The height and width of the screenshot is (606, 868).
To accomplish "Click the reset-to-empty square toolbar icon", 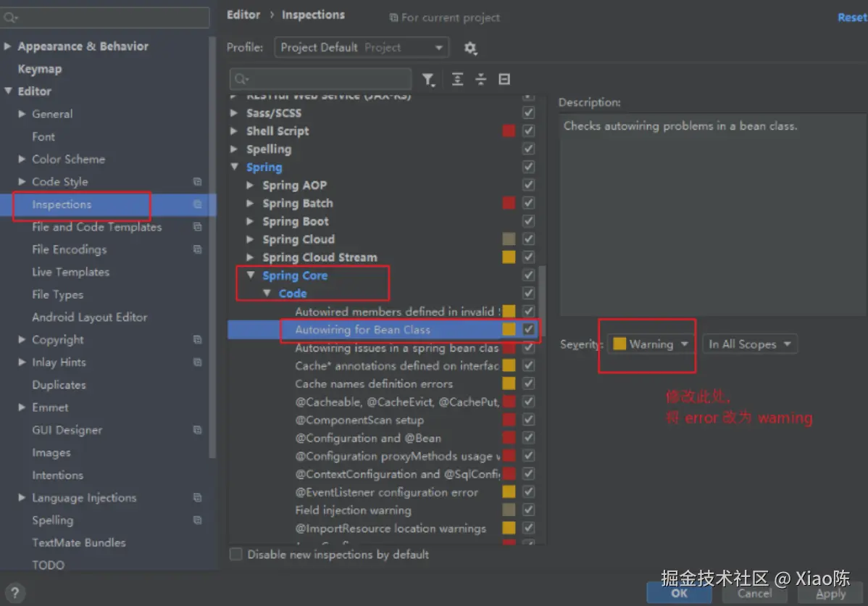I will click(x=504, y=79).
